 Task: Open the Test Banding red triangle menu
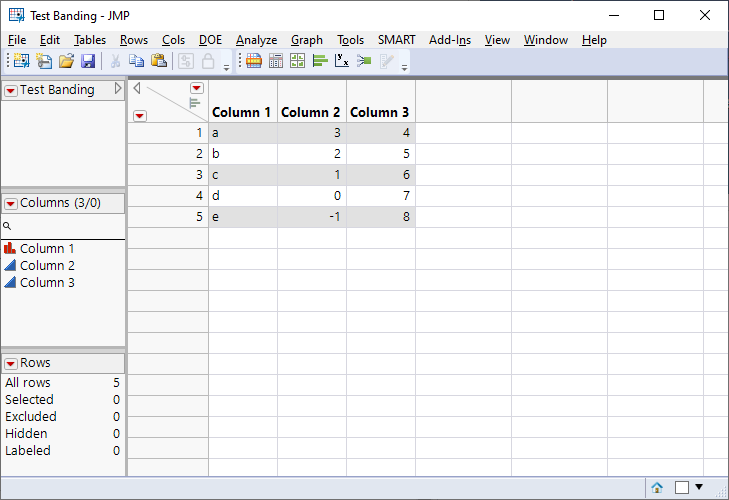point(11,90)
